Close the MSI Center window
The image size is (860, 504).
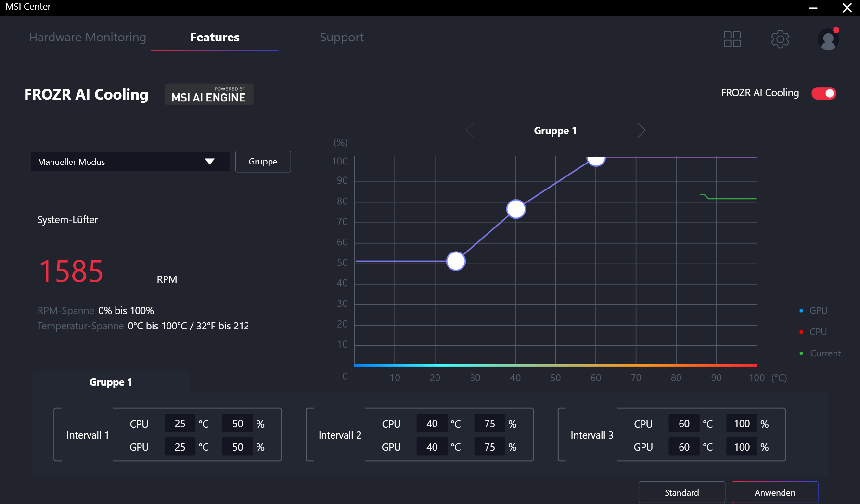[x=847, y=8]
